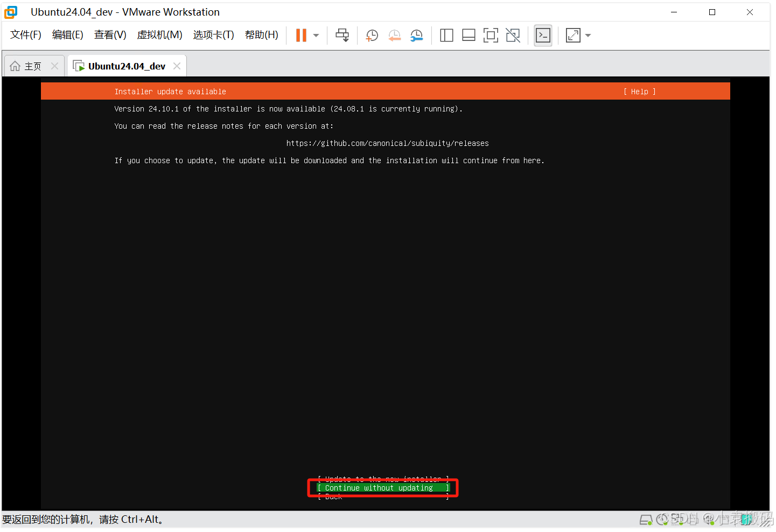Open the 虚拟机(M) menu
This screenshot has width=776, height=532.
[x=159, y=34]
